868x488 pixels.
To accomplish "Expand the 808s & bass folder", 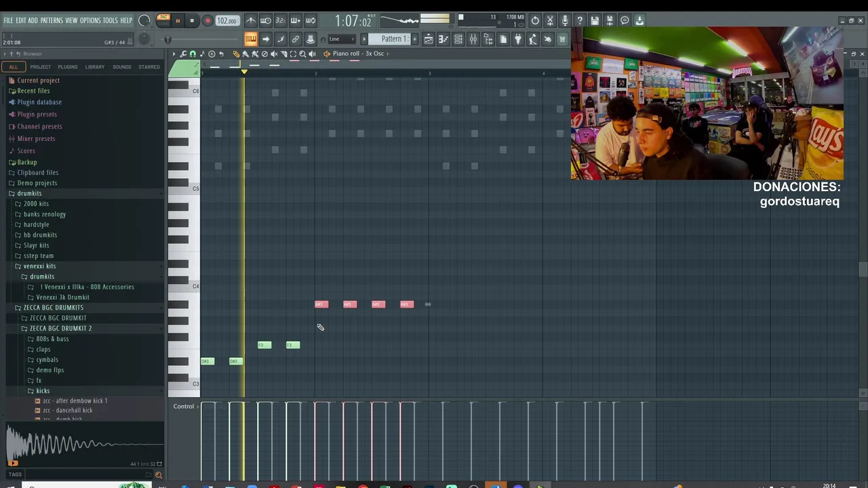I will (x=52, y=339).
